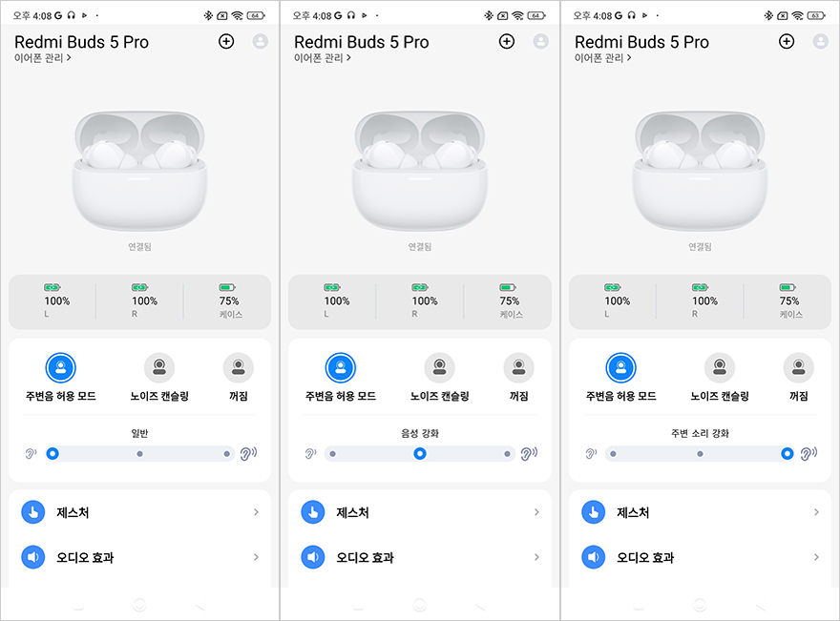Tap the 오디오 효과 speaker icon on the 주변 소리 강화 screen
The width and height of the screenshot is (840, 621).
click(594, 557)
